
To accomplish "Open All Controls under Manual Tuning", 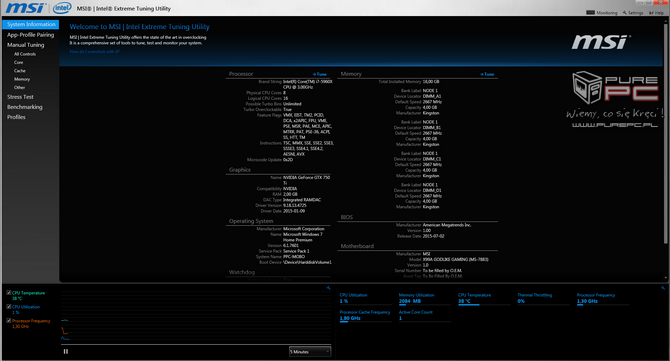I will (x=25, y=54).
